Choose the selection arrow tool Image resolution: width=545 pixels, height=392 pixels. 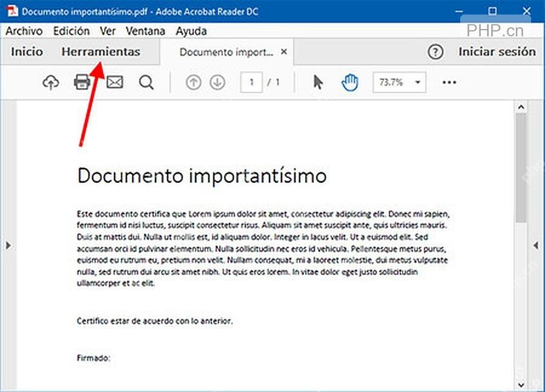(x=318, y=83)
